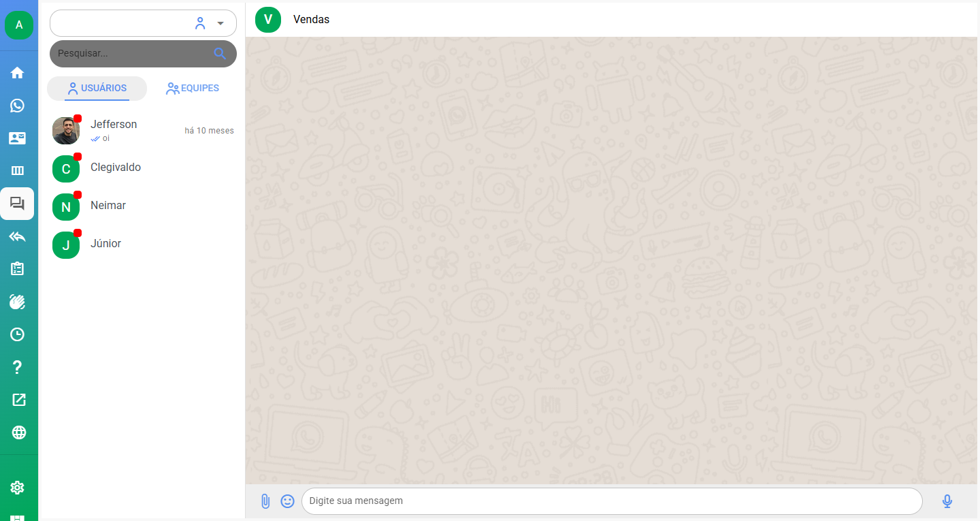Open the Home icon in sidebar
Image resolution: width=980 pixels, height=521 pixels.
click(x=18, y=73)
